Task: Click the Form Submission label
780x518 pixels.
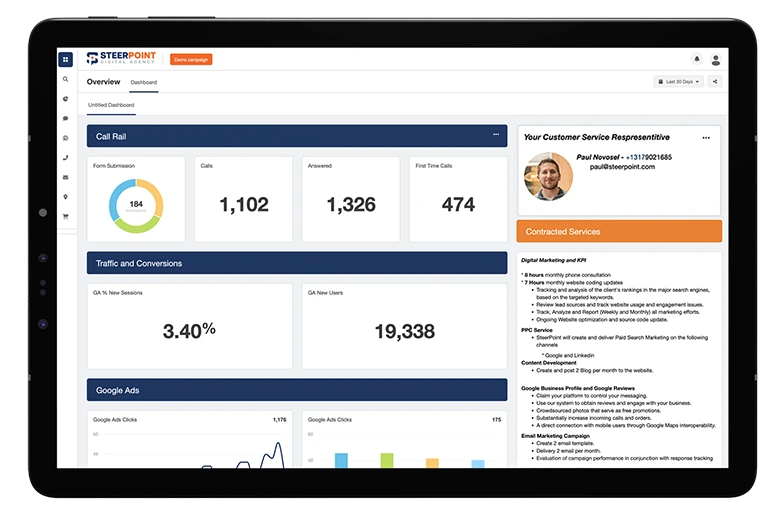Action: pyautogui.click(x=114, y=166)
